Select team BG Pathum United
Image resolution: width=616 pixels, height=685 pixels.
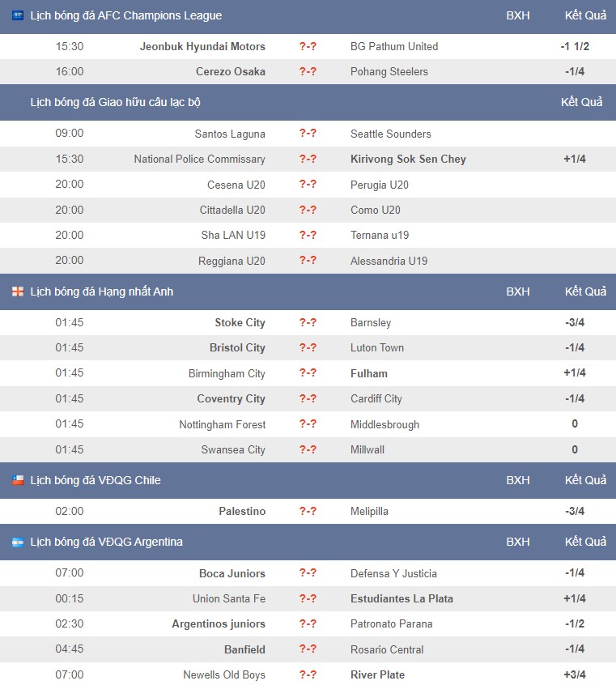tap(394, 46)
